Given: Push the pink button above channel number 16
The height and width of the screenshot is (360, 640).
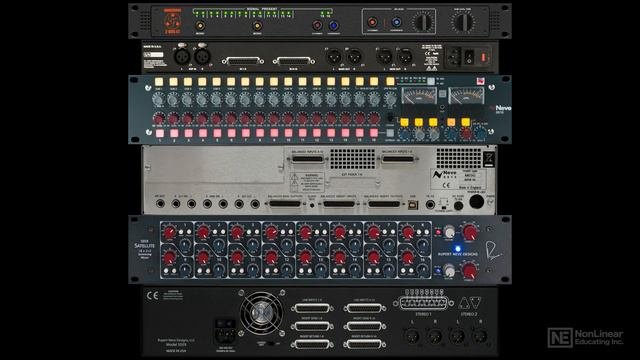Looking at the screenshot, I should (373, 133).
